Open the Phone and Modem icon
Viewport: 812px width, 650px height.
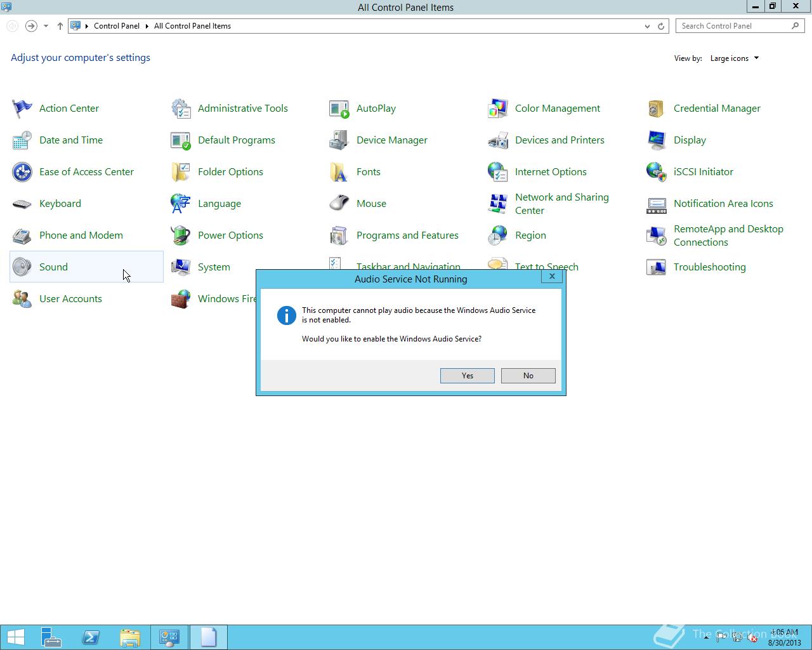coord(22,235)
